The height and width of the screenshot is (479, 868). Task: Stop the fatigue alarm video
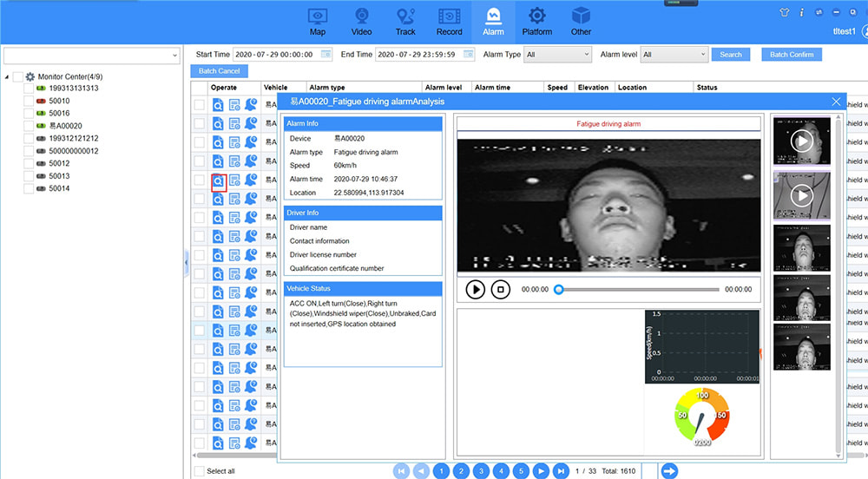click(x=501, y=289)
